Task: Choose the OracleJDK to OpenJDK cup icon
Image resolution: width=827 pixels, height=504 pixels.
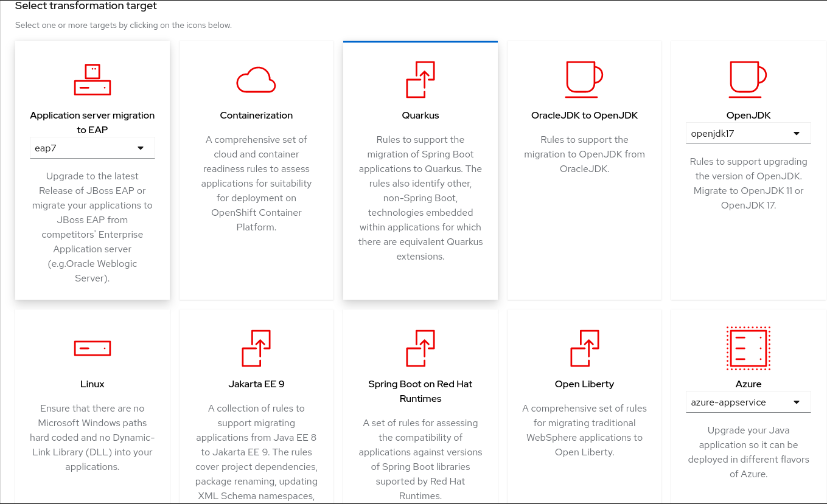Action: pos(584,80)
